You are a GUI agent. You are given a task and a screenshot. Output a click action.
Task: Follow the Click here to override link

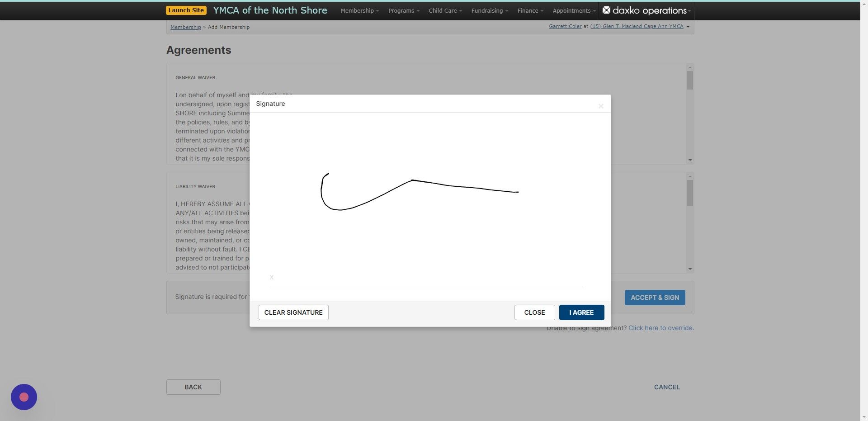tap(660, 328)
